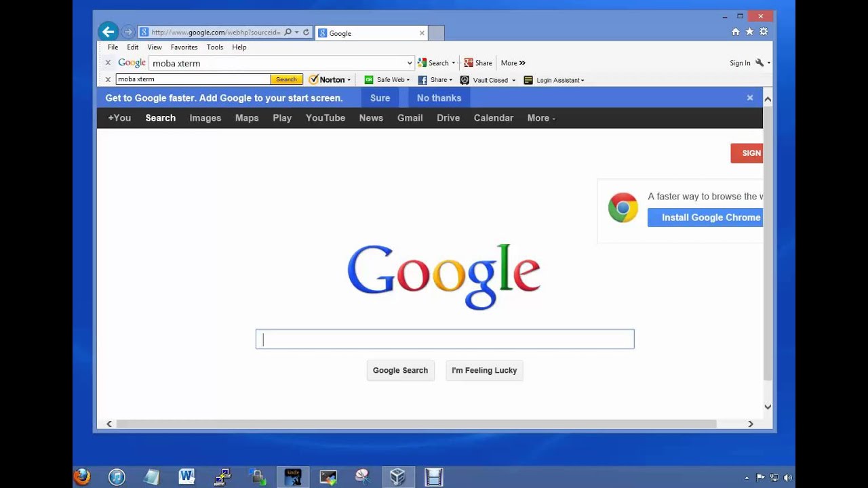Show more Google toolbar buttons via More chevrons

pos(513,63)
